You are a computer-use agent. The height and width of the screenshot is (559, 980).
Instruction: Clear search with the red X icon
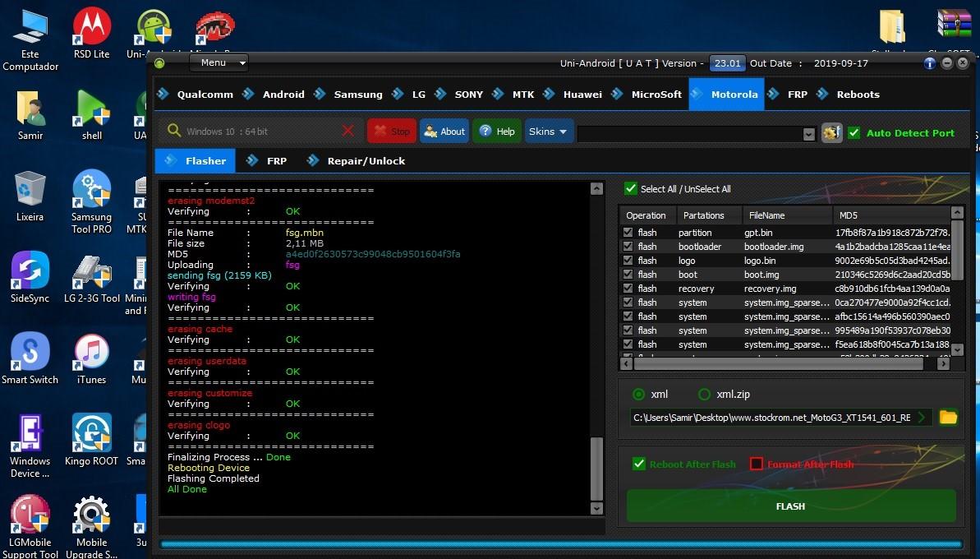tap(348, 131)
